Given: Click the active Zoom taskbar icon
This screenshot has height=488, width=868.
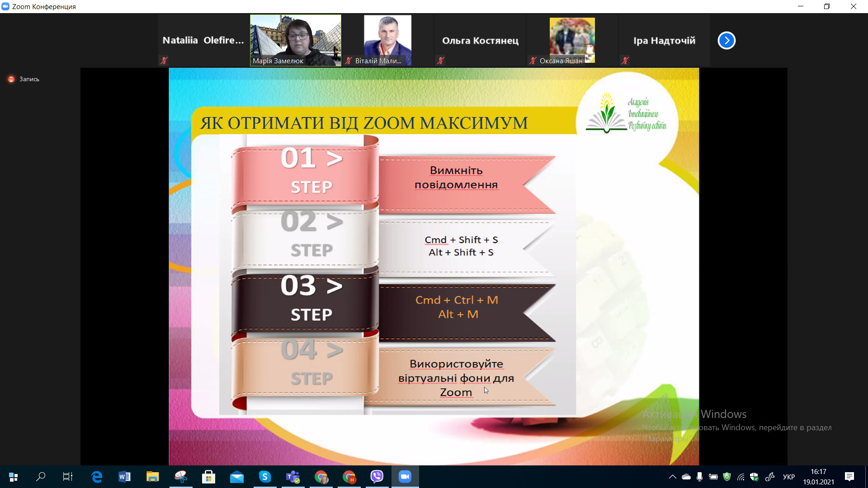Looking at the screenshot, I should pyautogui.click(x=405, y=477).
